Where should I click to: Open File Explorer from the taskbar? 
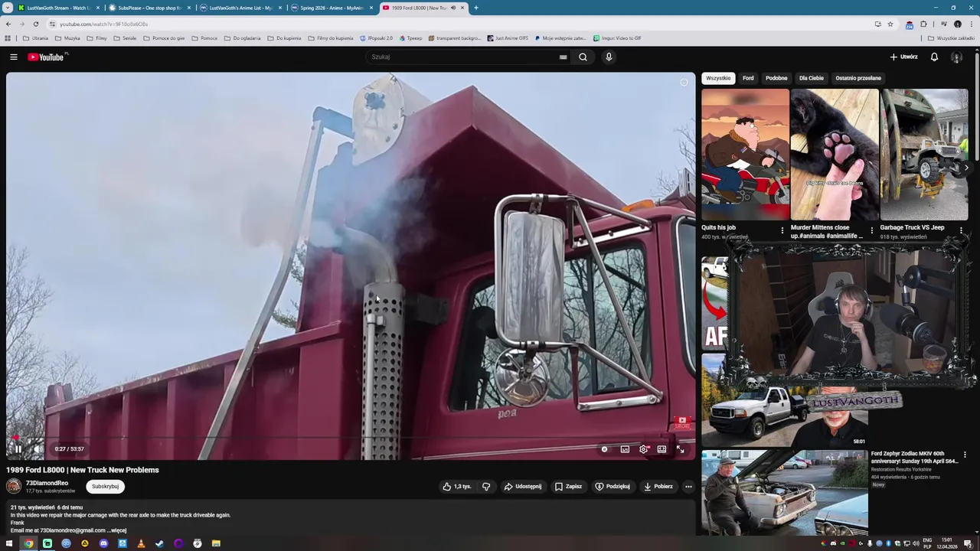[216, 543]
